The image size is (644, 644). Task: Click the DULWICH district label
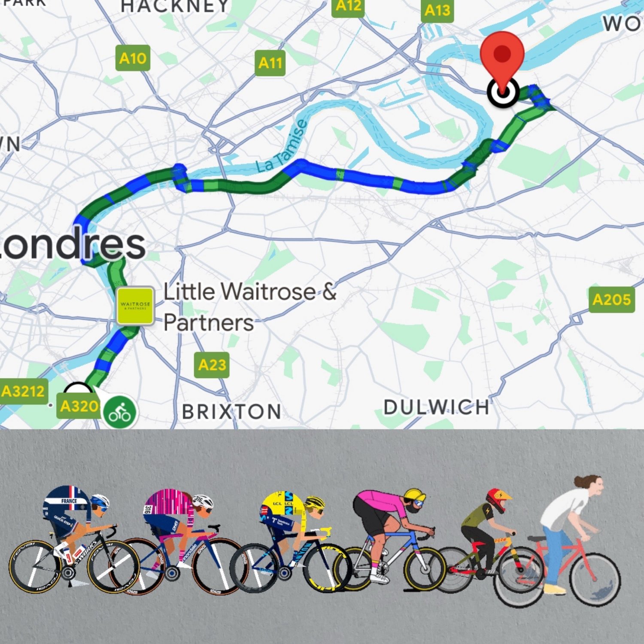click(x=436, y=407)
